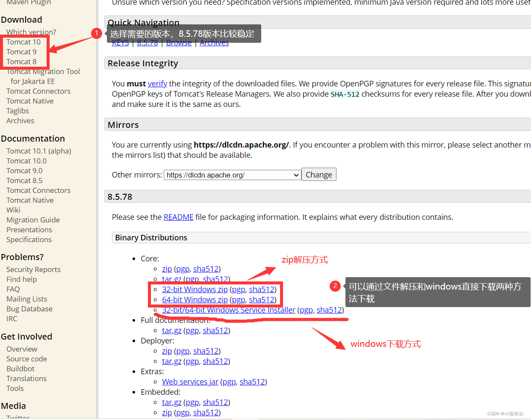Open Archives in the sidebar
Screen dimensions: 531x420
20,121
